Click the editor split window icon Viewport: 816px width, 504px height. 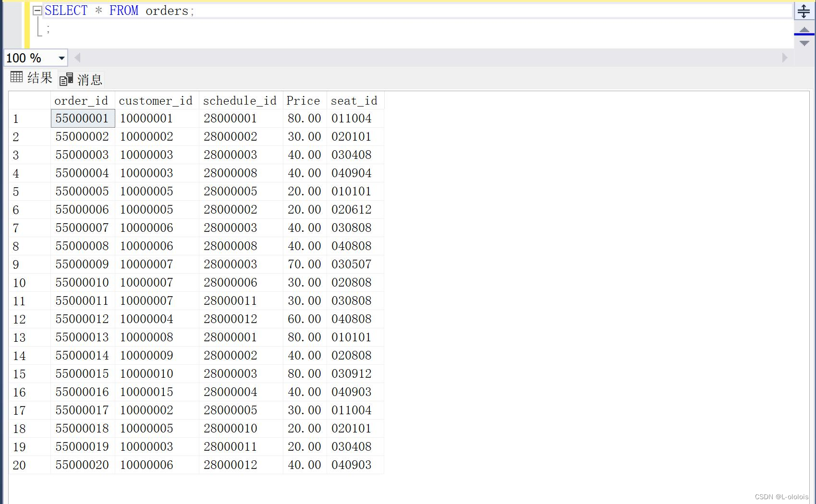tap(804, 11)
